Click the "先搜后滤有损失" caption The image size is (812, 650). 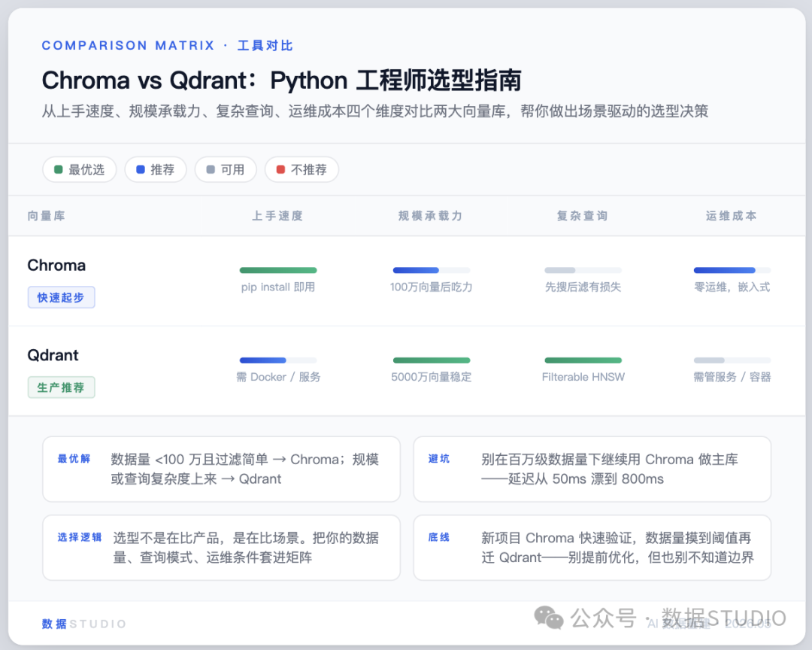pyautogui.click(x=583, y=287)
